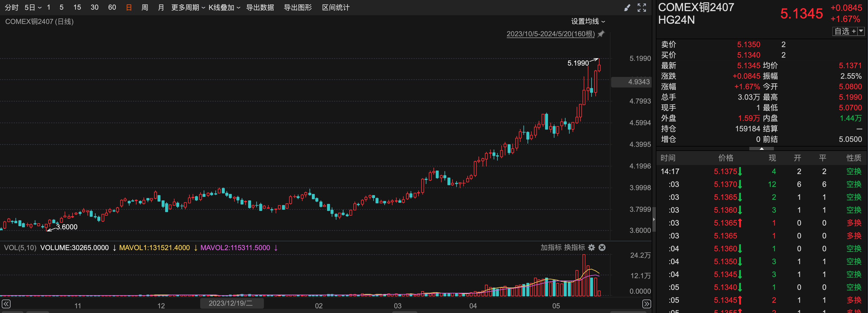
Task: Open the K线叠加 dropdown
Action: (224, 7)
